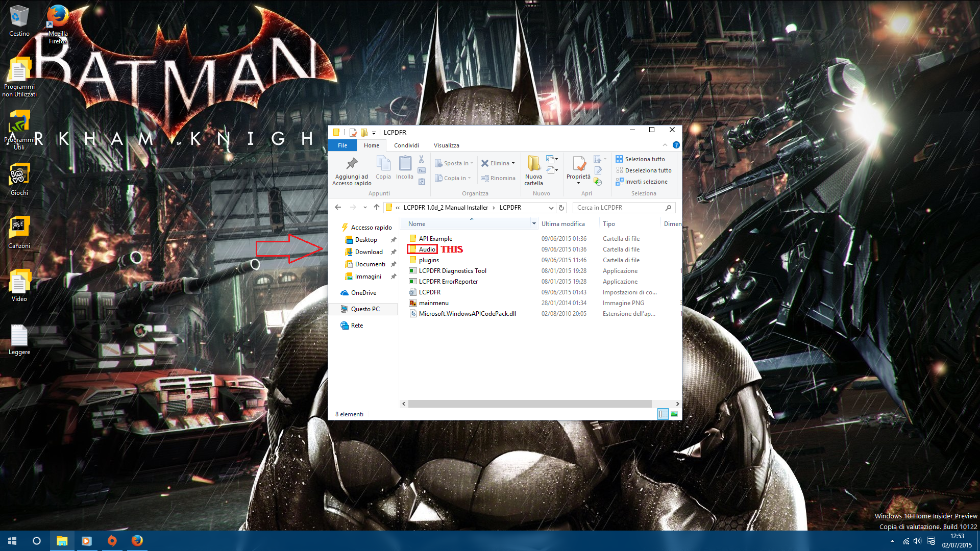Open the Visualizza ribbon tab

[x=446, y=145]
